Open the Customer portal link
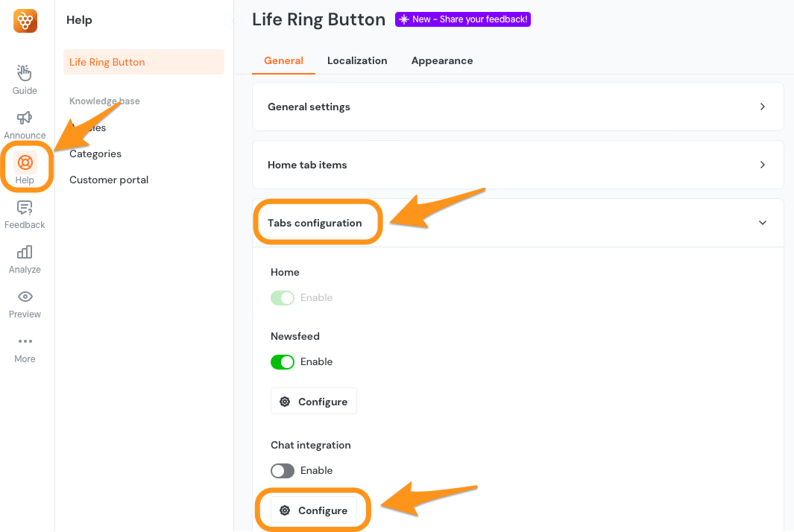Screen dimensions: 794x532 (108, 180)
